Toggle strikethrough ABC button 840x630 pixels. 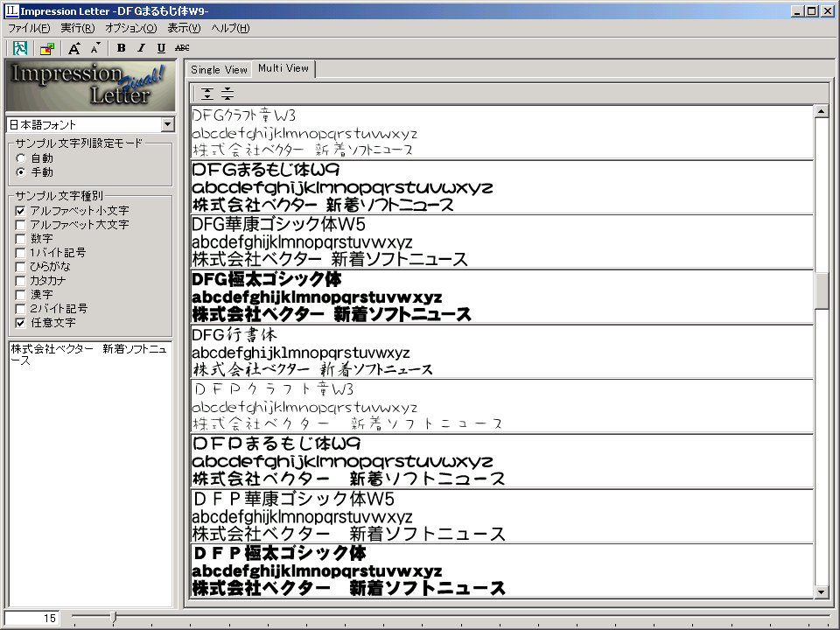click(x=182, y=48)
